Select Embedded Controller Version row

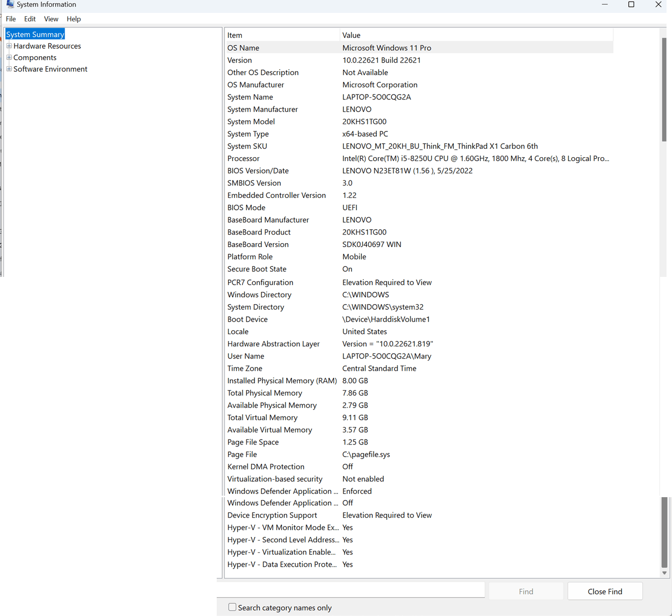[419, 195]
